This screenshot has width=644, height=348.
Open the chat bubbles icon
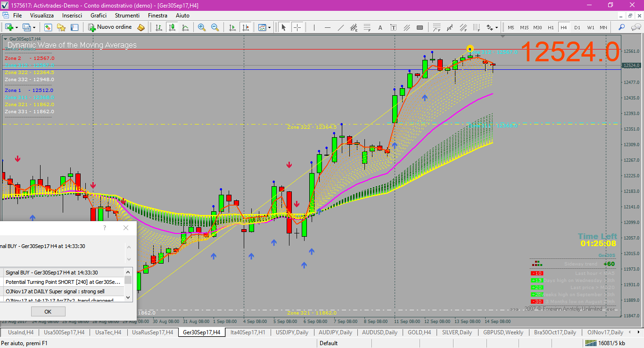click(x=636, y=27)
